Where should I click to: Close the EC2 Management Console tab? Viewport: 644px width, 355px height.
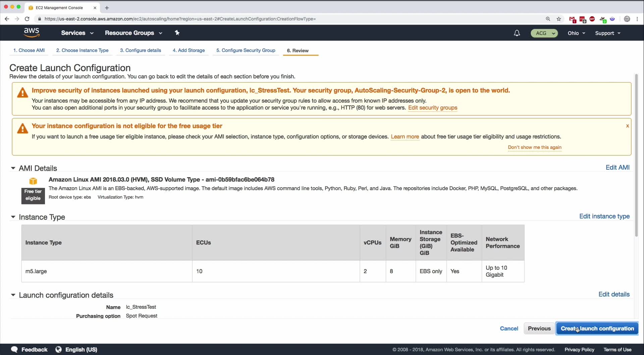95,8
